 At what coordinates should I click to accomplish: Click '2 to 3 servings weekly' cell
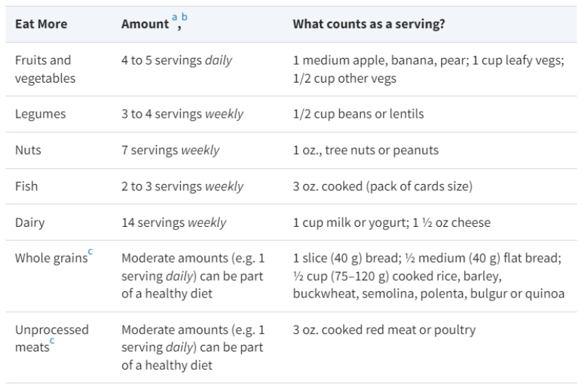[x=182, y=186]
